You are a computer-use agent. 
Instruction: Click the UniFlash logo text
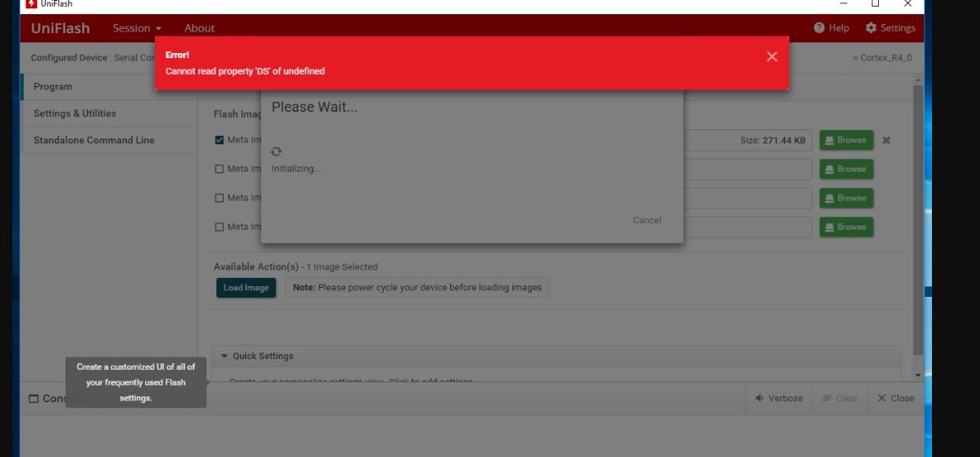(x=61, y=28)
